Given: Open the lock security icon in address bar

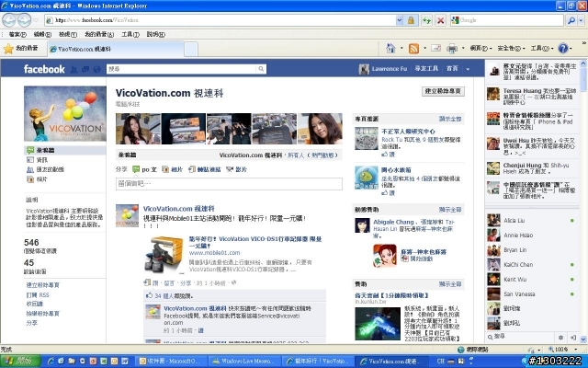Looking at the screenshot, I should pyautogui.click(x=412, y=20).
